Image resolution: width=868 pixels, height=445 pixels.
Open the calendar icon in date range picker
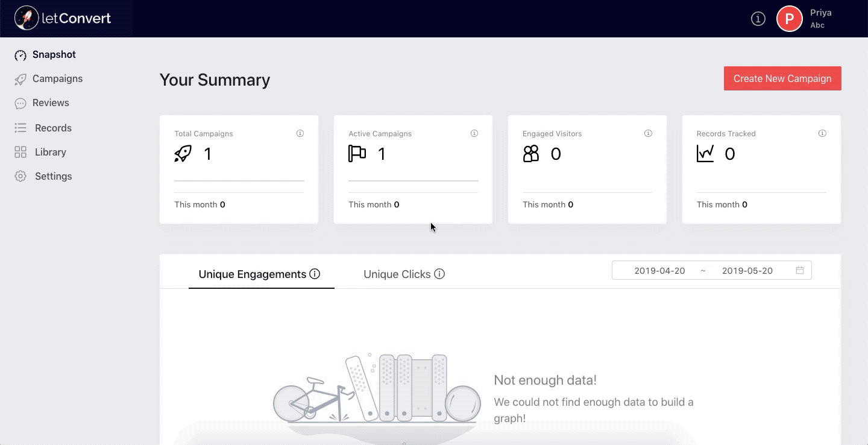pyautogui.click(x=800, y=270)
